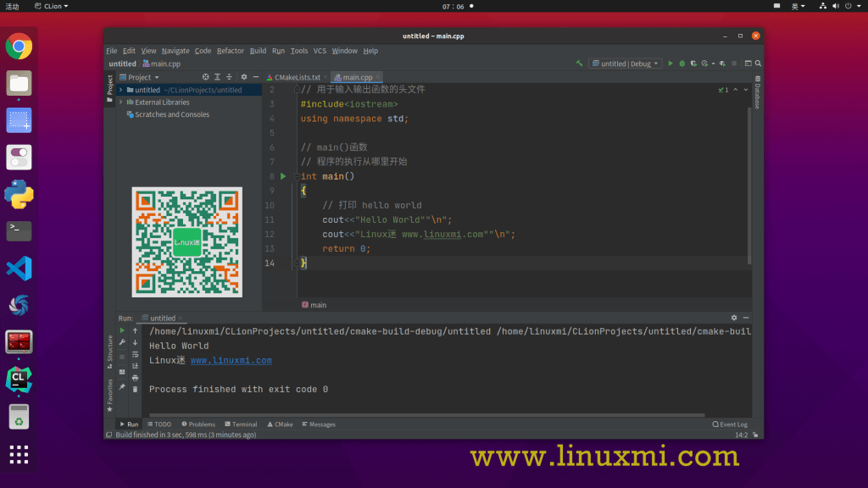Pin the Run tab with the pin icon
This screenshot has height=488, width=868.
click(122, 386)
